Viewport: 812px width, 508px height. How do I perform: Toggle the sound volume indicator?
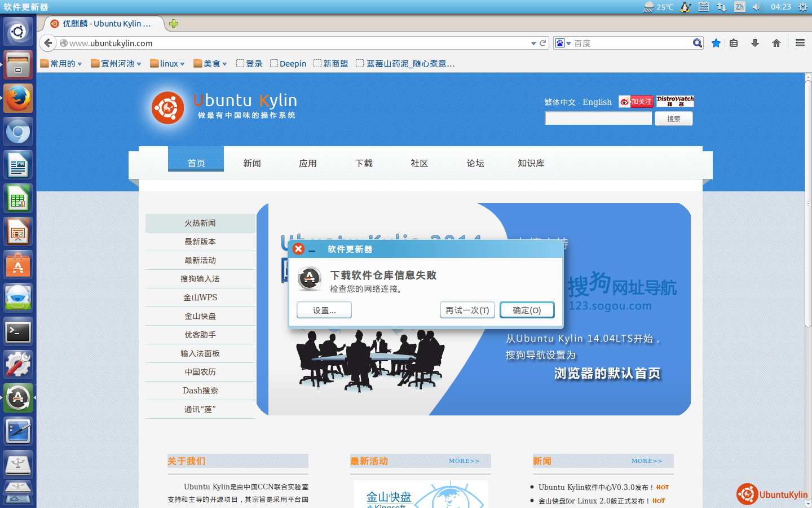(x=757, y=7)
